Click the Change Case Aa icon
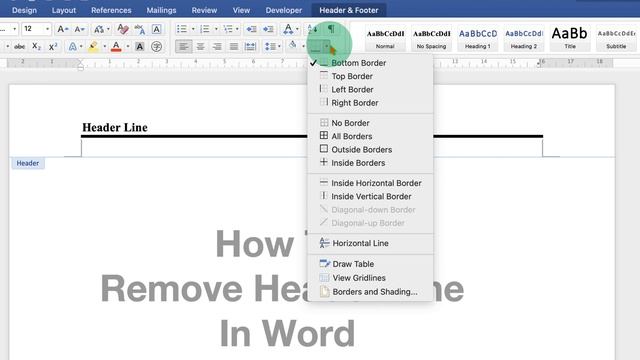This screenshot has height=360, width=640. tap(98, 29)
